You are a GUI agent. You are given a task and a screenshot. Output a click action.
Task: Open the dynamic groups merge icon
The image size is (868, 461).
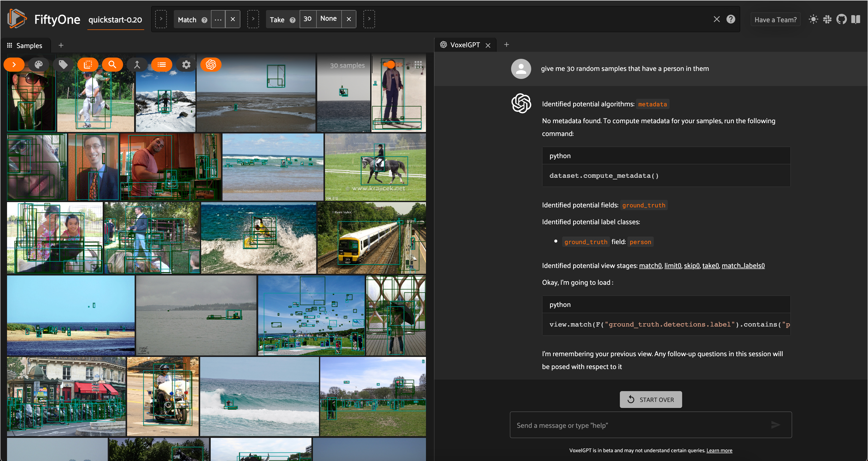[137, 64]
